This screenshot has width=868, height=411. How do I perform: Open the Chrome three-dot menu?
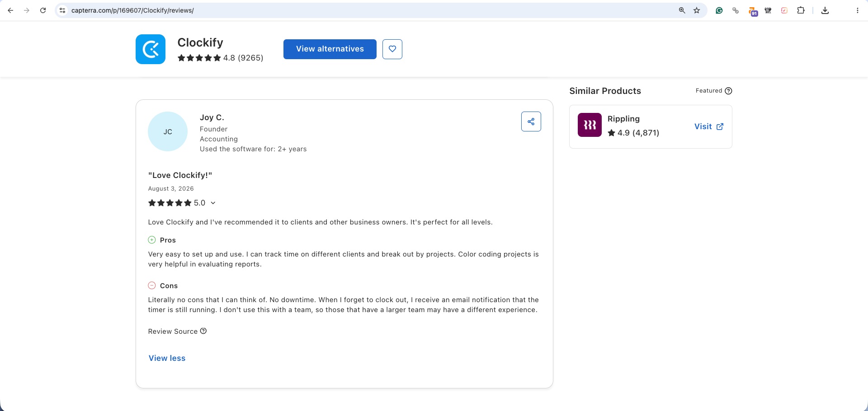coord(858,10)
